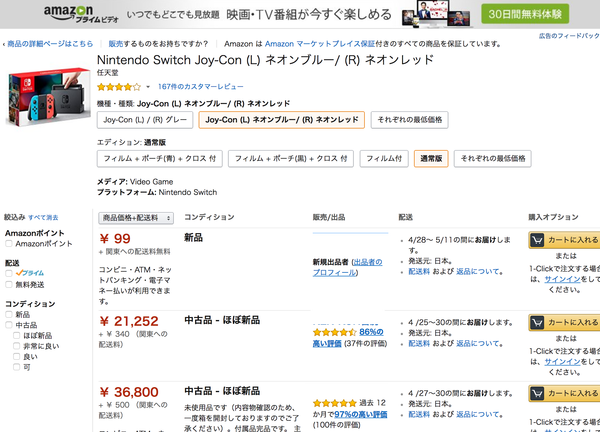Open 返品について link in the ¥99 row
Viewport: 600px width, 432px height.
(x=478, y=272)
